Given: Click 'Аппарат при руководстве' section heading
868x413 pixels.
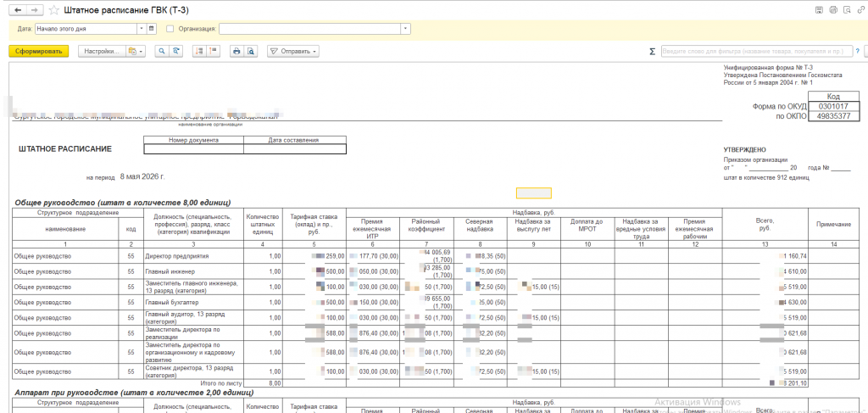Looking at the screenshot, I should [x=134, y=393].
